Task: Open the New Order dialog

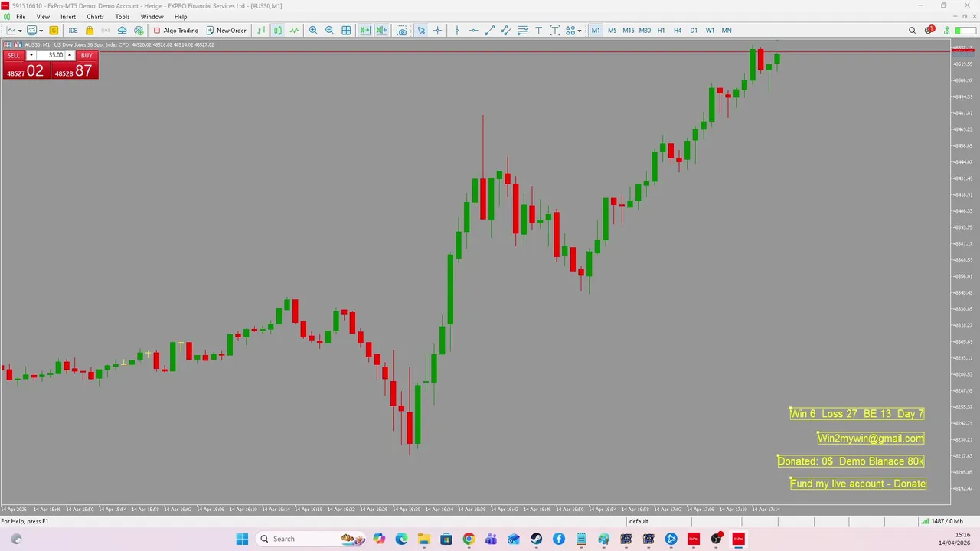Action: click(x=227, y=31)
